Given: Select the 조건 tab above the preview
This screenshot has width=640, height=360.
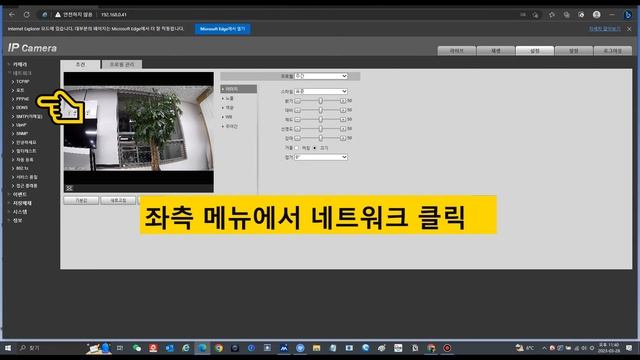Looking at the screenshot, I should coord(80,64).
